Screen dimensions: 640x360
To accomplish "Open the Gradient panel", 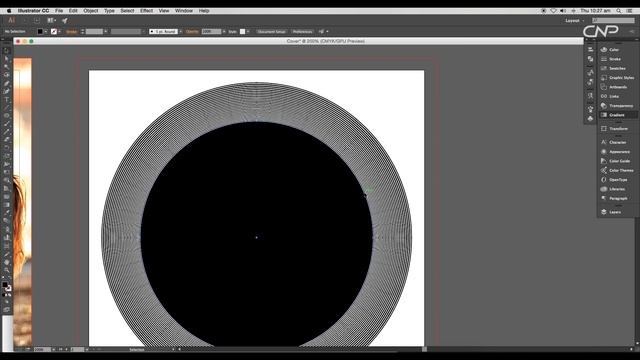I will click(617, 115).
